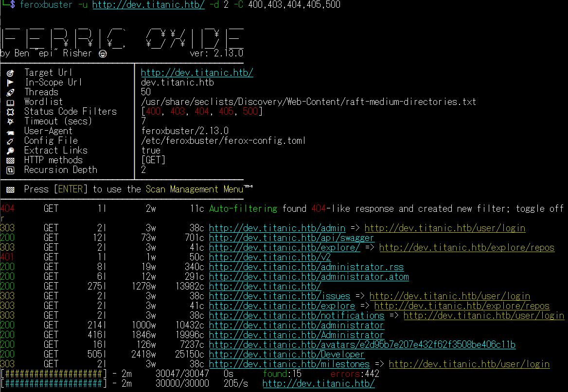This screenshot has height=392, width=568.
Task: Click the In-Scope Url flag icon
Action: pos(10,83)
